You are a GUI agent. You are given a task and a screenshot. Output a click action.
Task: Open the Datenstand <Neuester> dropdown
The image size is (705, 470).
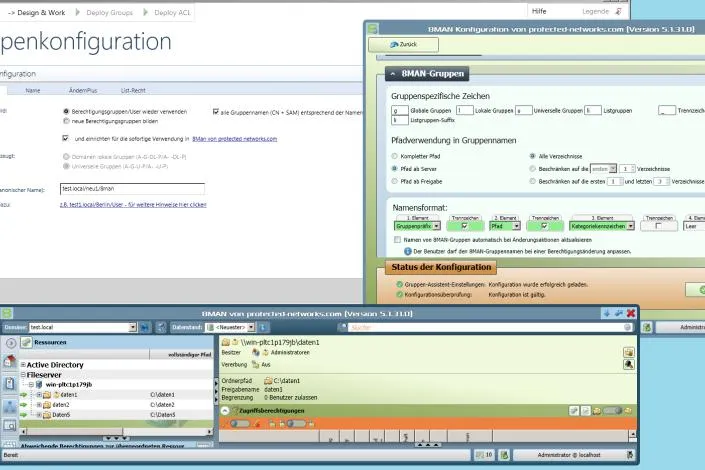251,327
